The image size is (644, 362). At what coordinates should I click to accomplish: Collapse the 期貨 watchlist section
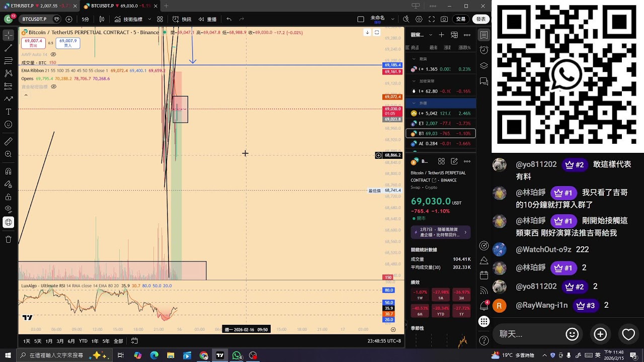click(x=414, y=59)
